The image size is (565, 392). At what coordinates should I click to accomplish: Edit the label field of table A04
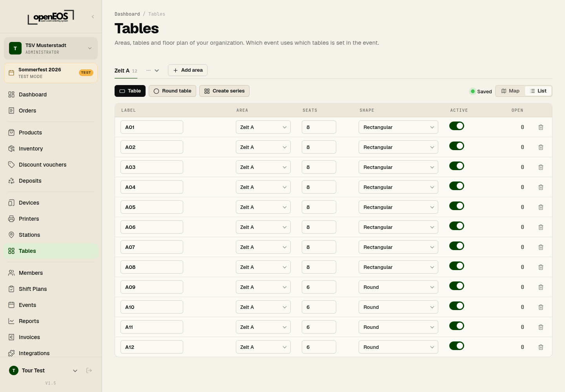pos(152,187)
